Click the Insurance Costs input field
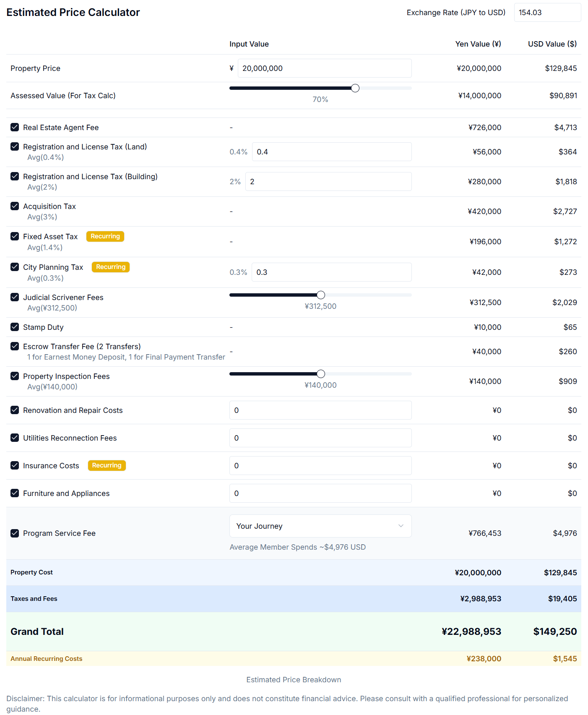The width and height of the screenshot is (588, 715). (320, 466)
